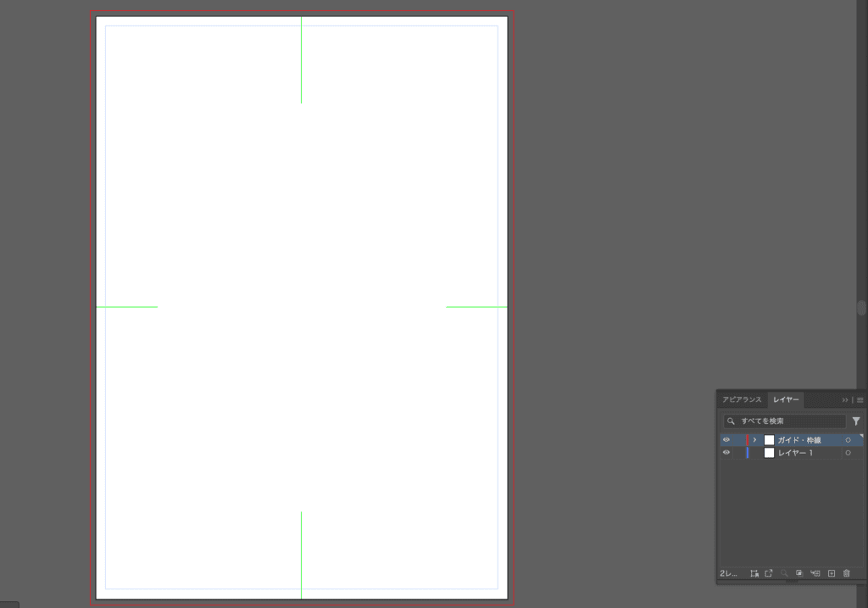Screen dimensions: 868x608
Task: Click the delete layer trash icon
Action: [x=846, y=573]
